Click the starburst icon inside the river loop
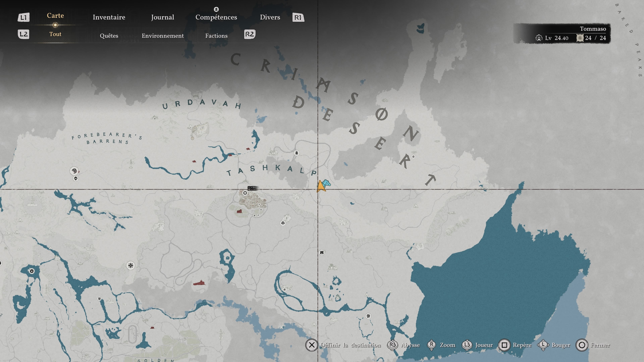The image size is (644, 362). pyautogui.click(x=284, y=290)
